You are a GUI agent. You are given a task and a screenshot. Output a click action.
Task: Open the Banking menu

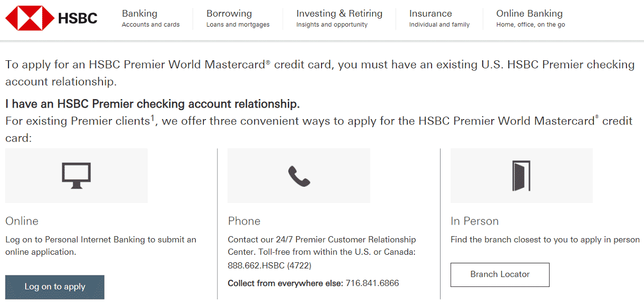coord(139,14)
